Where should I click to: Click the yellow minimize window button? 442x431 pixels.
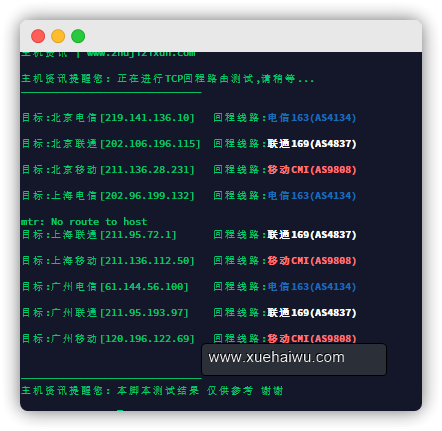(x=58, y=36)
